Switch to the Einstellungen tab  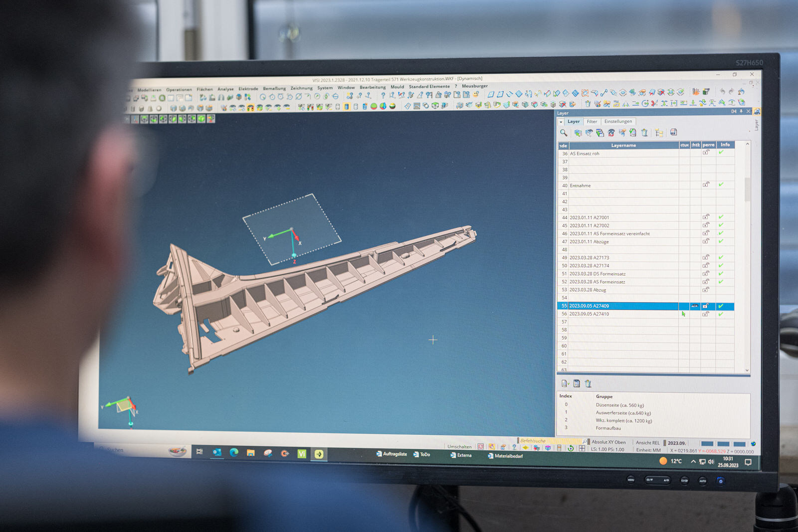(x=618, y=121)
